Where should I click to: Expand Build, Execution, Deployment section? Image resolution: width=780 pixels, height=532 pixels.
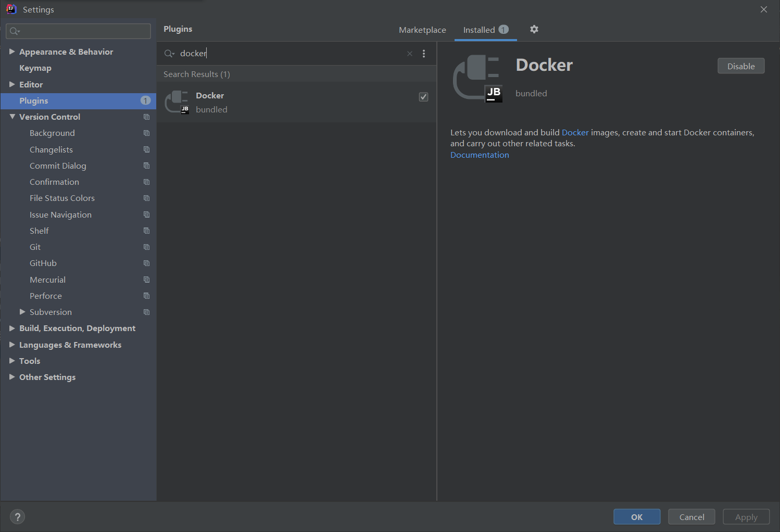[x=12, y=328]
